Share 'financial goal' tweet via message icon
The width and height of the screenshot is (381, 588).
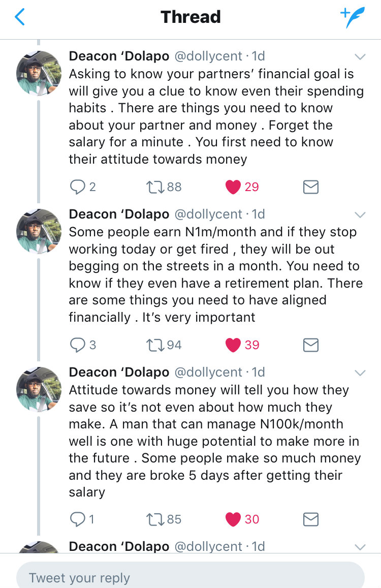pyautogui.click(x=310, y=187)
